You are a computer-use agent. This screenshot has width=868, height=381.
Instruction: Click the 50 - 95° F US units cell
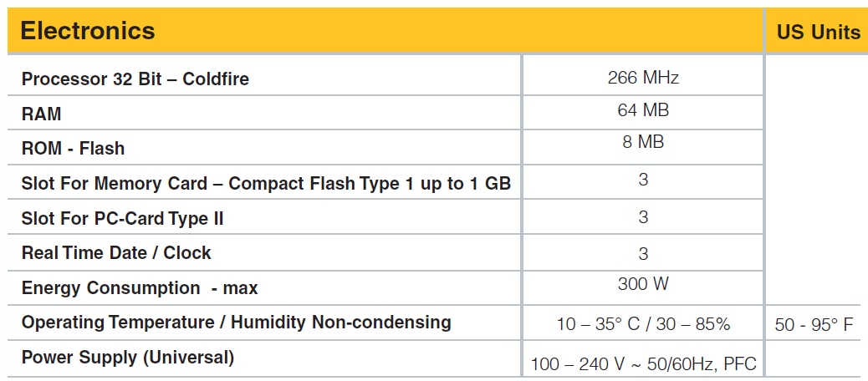814,324
